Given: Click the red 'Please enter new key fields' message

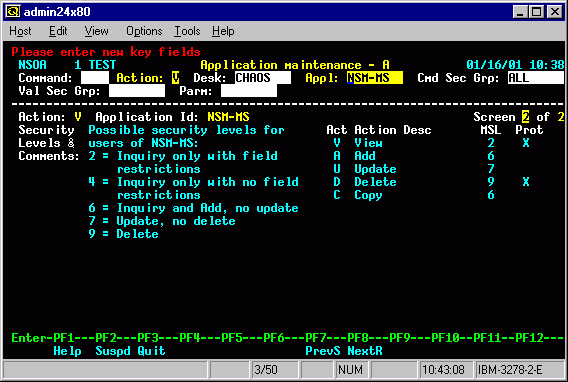Looking at the screenshot, I should coord(106,52).
